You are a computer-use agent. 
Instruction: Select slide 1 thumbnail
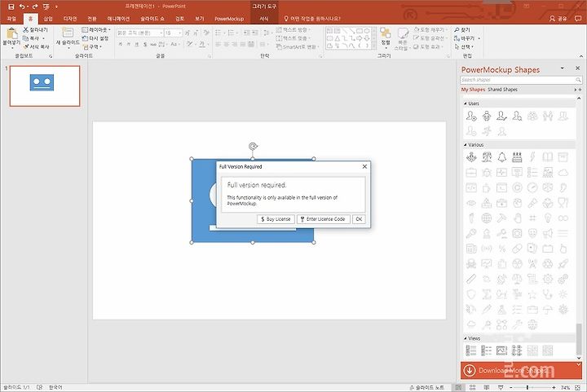45,86
